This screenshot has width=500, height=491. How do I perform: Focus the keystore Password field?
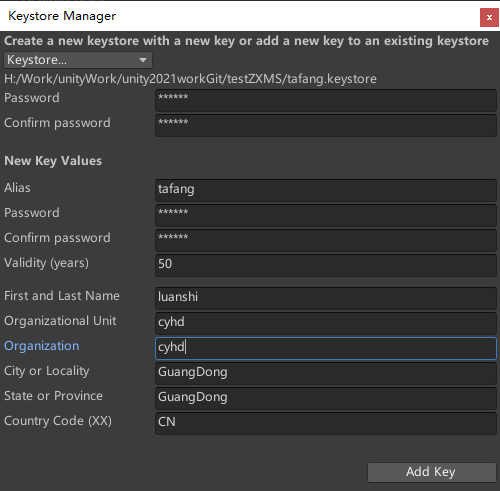click(326, 100)
